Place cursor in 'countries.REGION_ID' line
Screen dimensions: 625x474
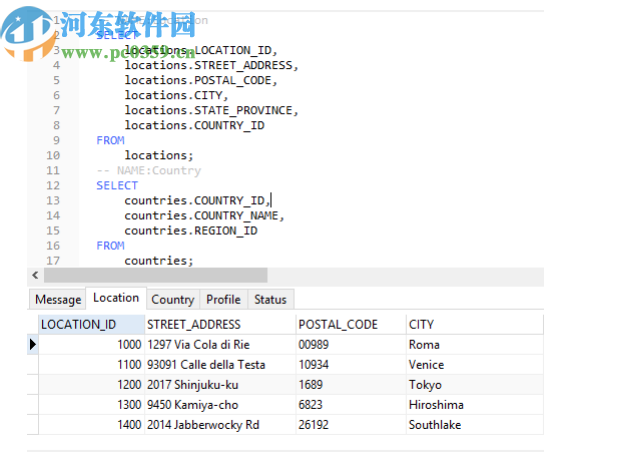click(191, 230)
